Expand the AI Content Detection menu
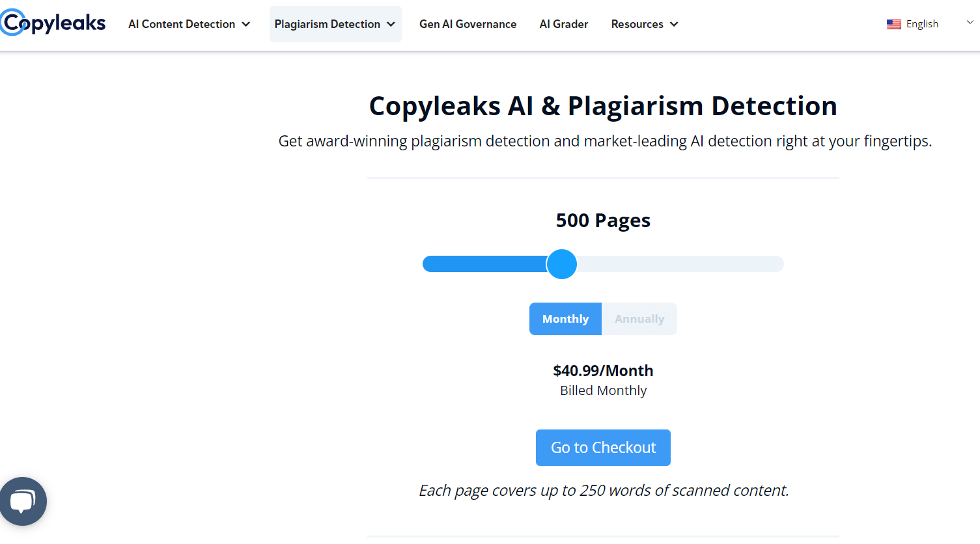The height and width of the screenshot is (544, 980). pos(189,24)
